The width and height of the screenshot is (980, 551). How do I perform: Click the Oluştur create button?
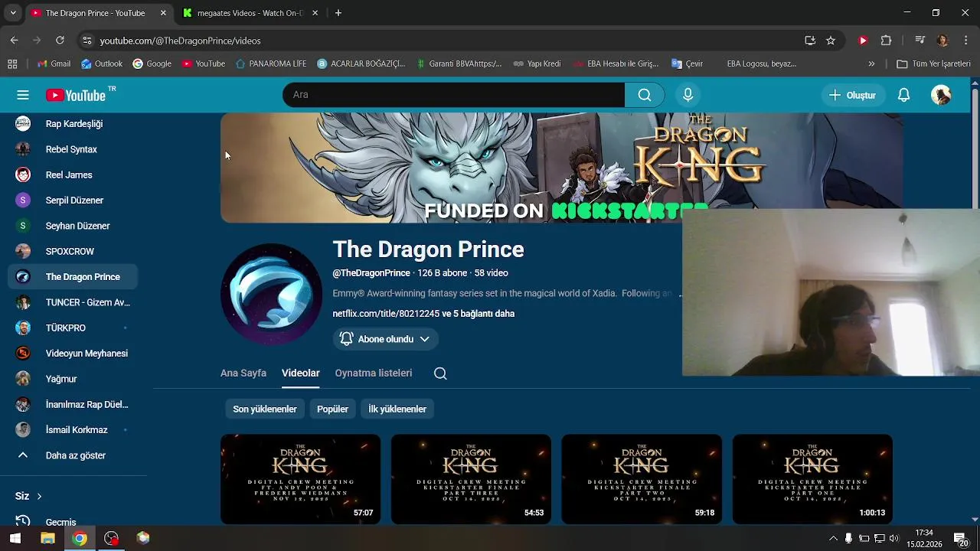(x=852, y=95)
